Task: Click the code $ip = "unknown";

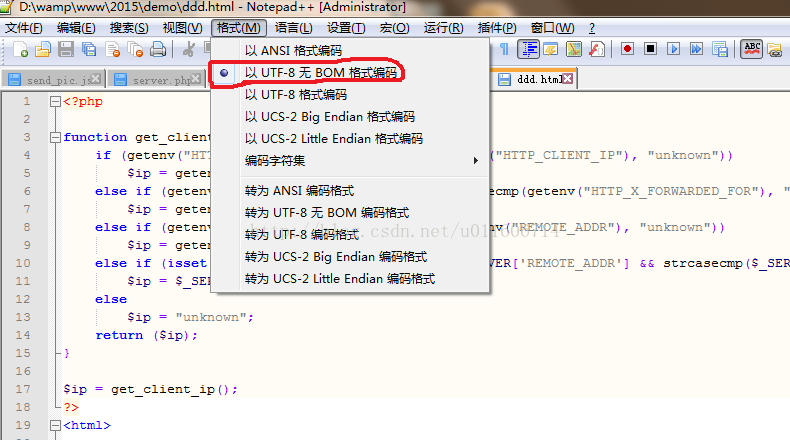Action: 190,318
